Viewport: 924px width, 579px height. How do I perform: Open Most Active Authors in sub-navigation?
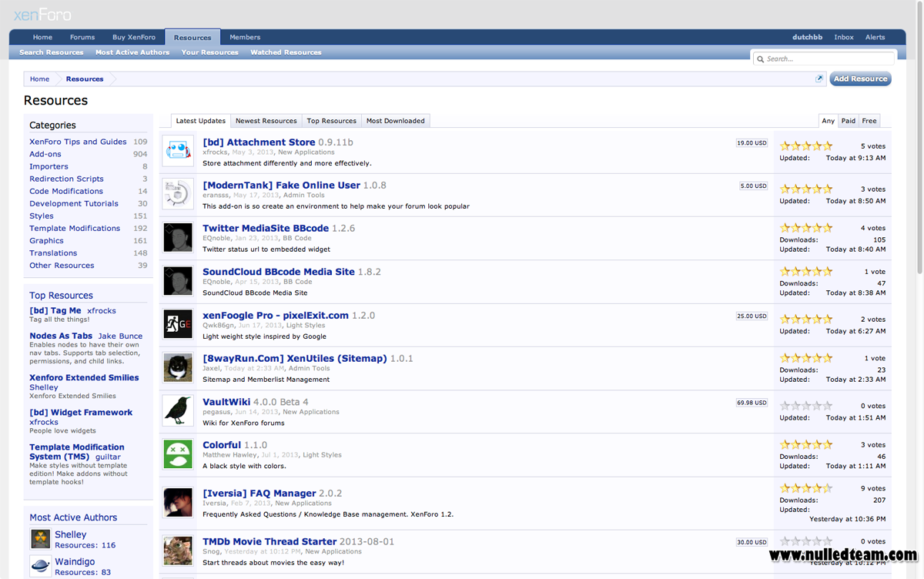[x=132, y=52]
